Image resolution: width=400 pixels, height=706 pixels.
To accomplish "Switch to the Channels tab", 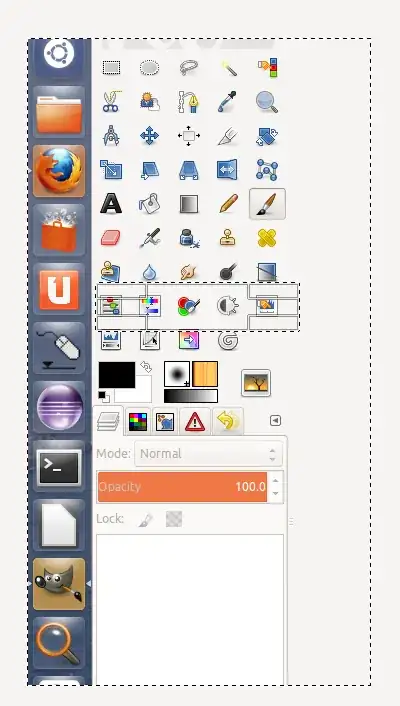I will click(x=138, y=422).
